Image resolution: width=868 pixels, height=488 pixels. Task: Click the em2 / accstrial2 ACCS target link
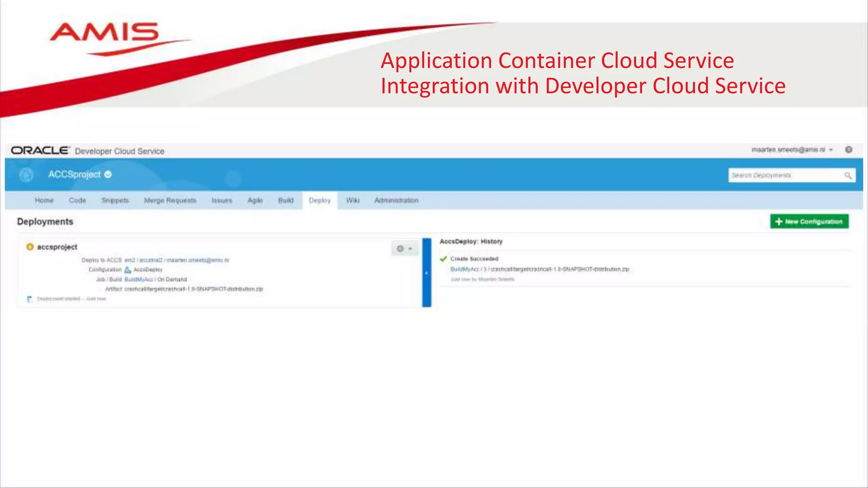[x=176, y=260]
